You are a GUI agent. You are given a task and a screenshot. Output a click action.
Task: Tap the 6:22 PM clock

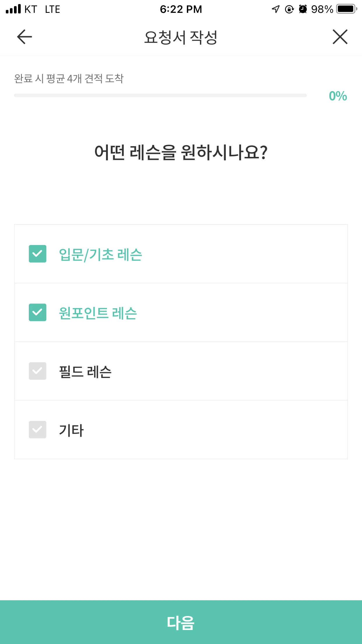pos(181,9)
